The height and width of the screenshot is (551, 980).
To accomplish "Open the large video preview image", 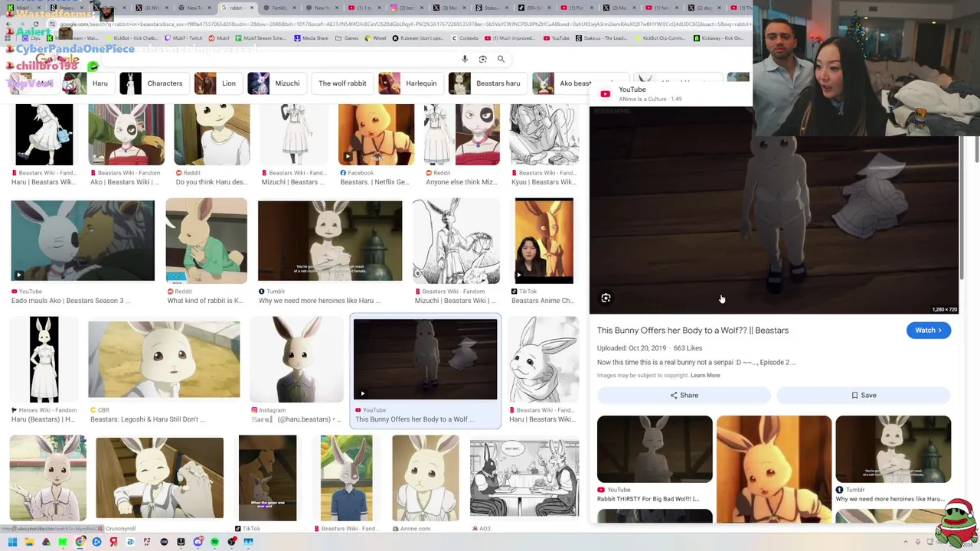I will [774, 210].
